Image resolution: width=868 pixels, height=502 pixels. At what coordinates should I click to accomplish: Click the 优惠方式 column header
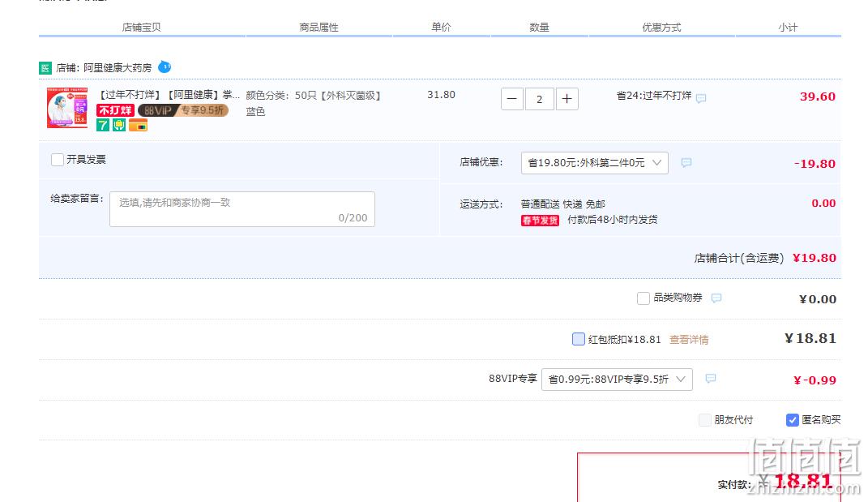click(661, 27)
